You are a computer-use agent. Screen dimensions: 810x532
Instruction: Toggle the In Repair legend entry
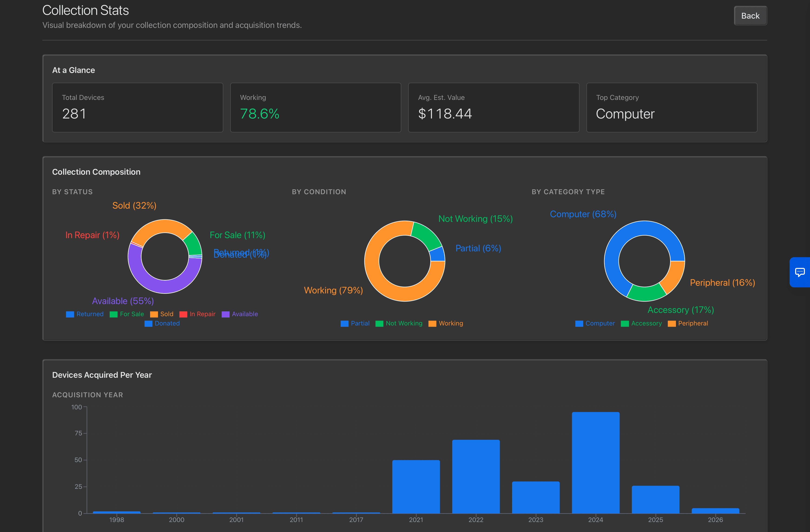point(198,314)
